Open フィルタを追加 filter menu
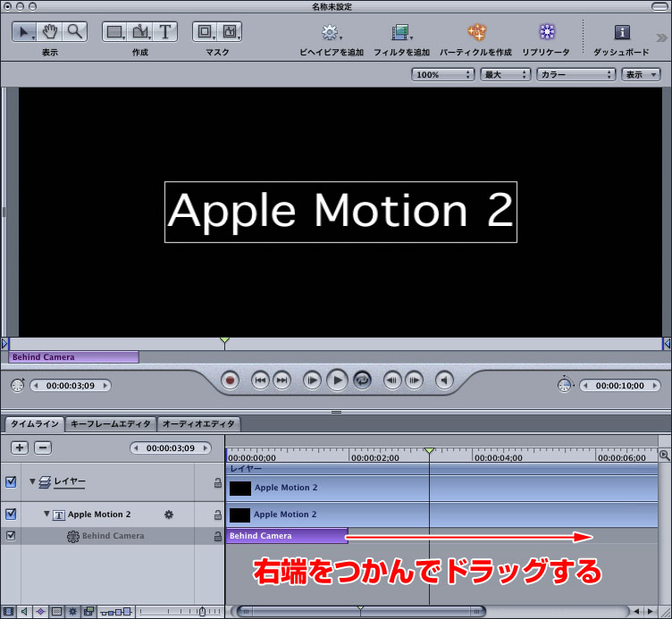Image resolution: width=672 pixels, height=619 pixels. tap(401, 32)
